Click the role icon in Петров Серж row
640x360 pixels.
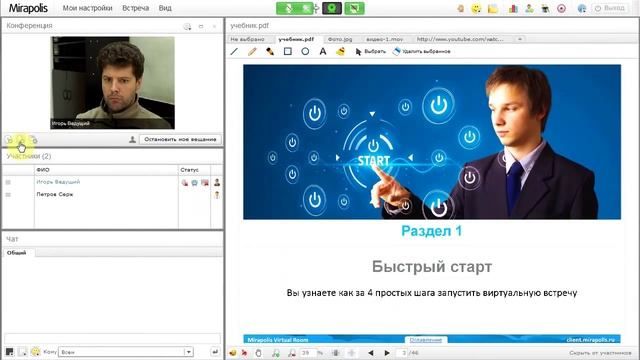coord(217,195)
